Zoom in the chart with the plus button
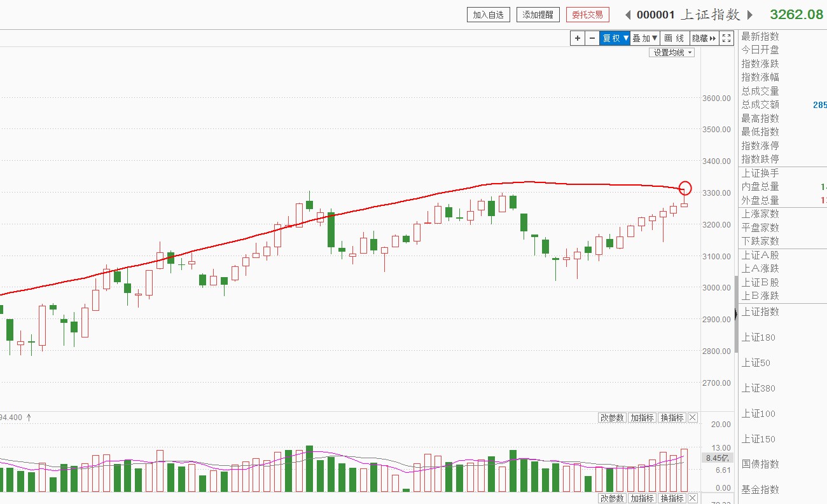Image resolution: width=827 pixels, height=504 pixels. point(578,38)
